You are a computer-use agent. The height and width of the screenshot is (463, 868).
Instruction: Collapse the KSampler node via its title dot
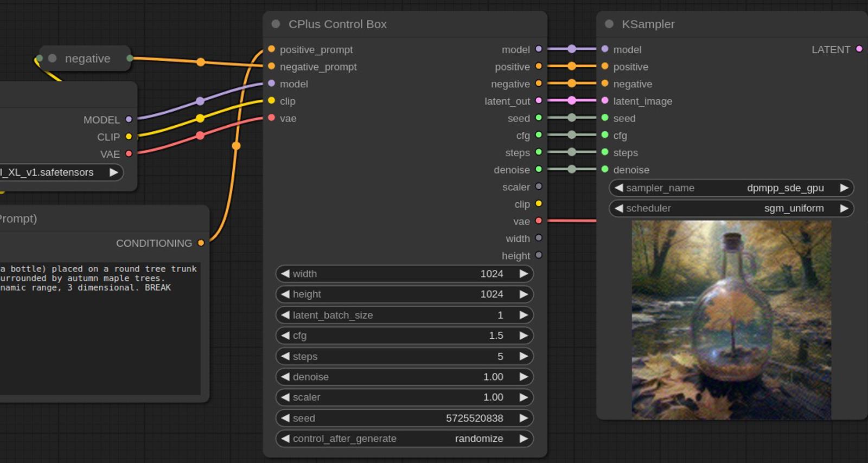pos(609,24)
